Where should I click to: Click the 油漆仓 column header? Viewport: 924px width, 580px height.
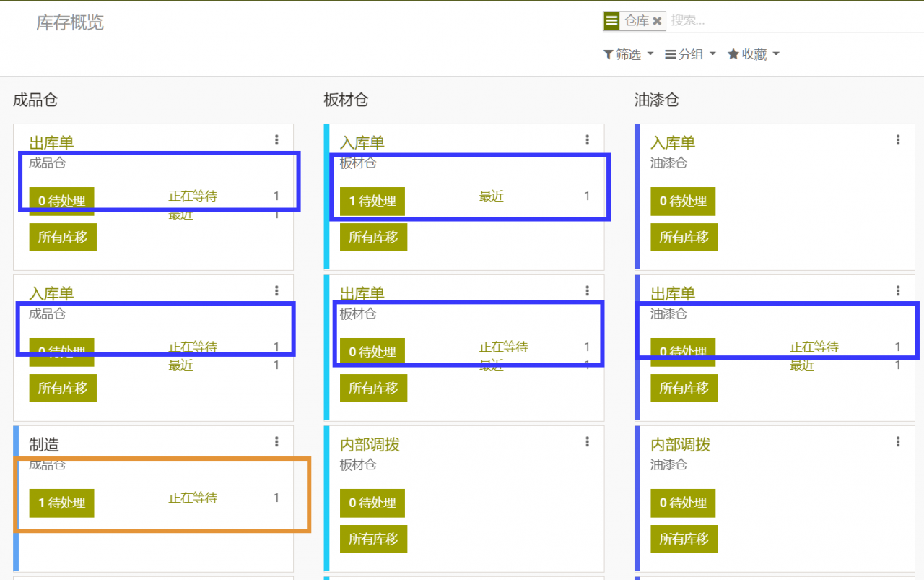657,100
